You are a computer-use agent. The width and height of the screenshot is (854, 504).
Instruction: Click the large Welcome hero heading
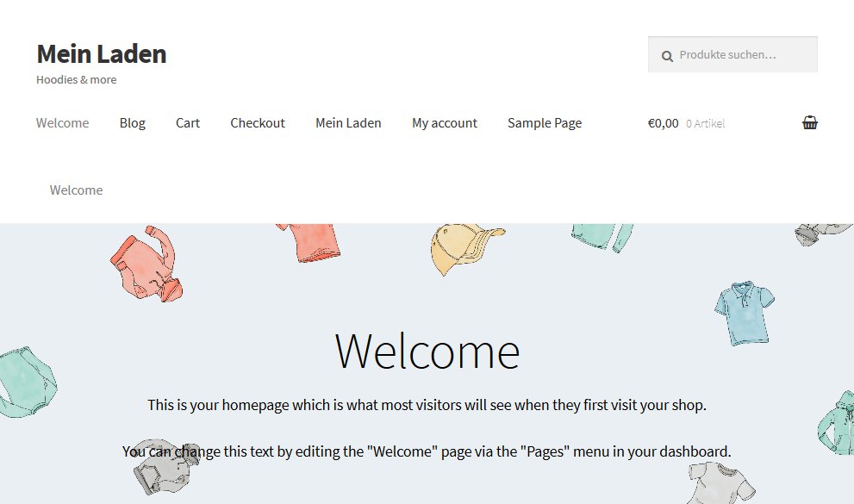coord(427,352)
